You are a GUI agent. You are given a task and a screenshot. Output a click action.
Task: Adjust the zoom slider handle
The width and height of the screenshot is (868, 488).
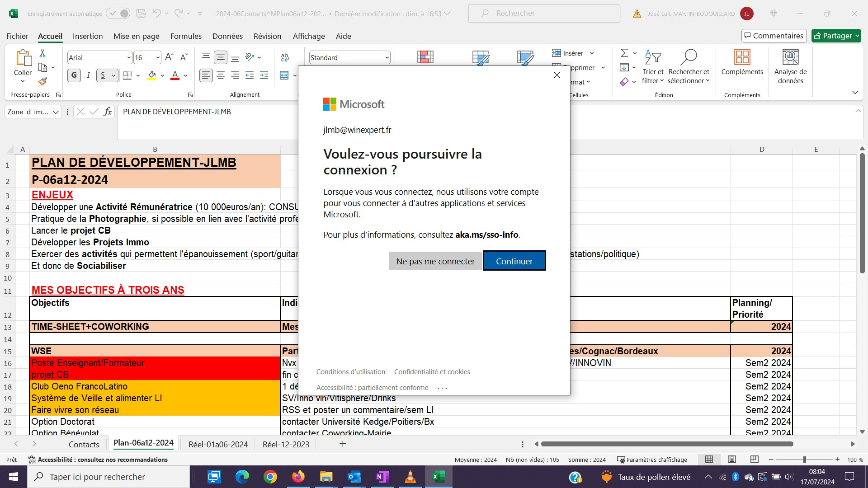[x=804, y=460]
